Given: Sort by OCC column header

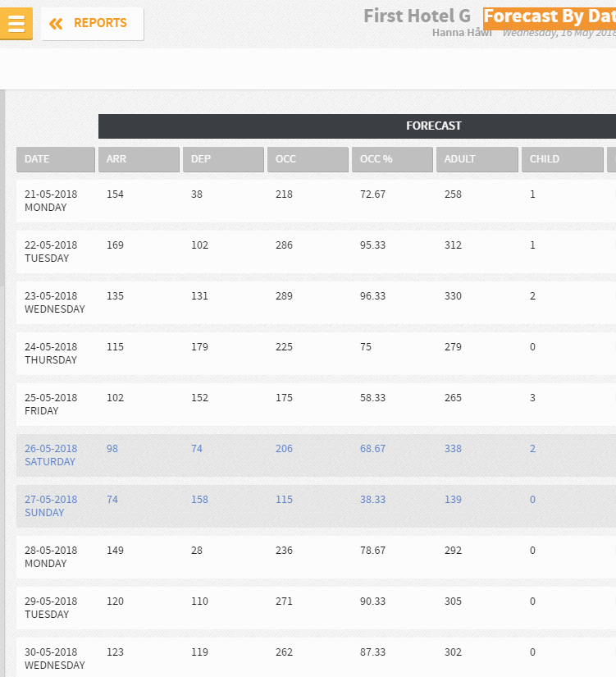Looking at the screenshot, I should (308, 159).
